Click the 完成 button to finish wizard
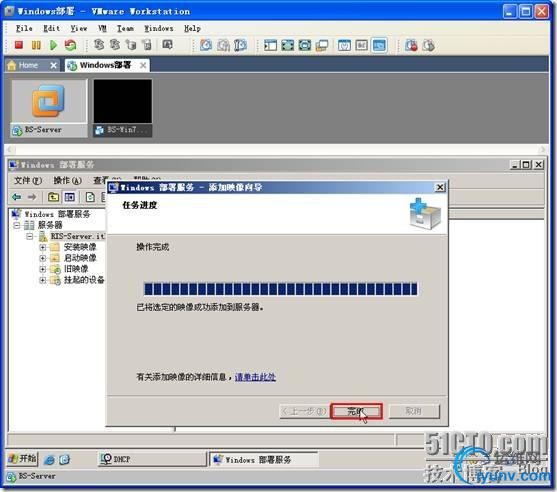 tap(356, 411)
